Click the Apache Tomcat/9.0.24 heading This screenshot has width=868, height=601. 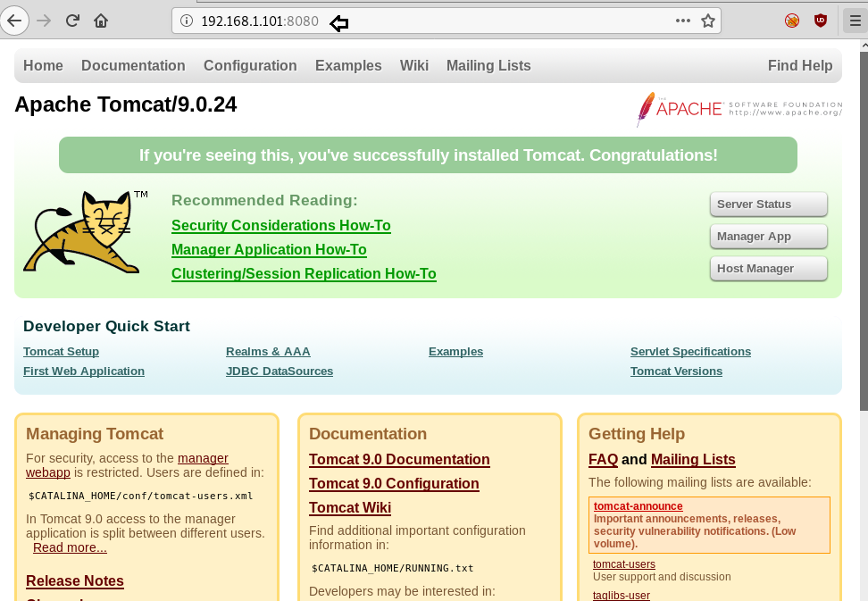pyautogui.click(x=126, y=104)
